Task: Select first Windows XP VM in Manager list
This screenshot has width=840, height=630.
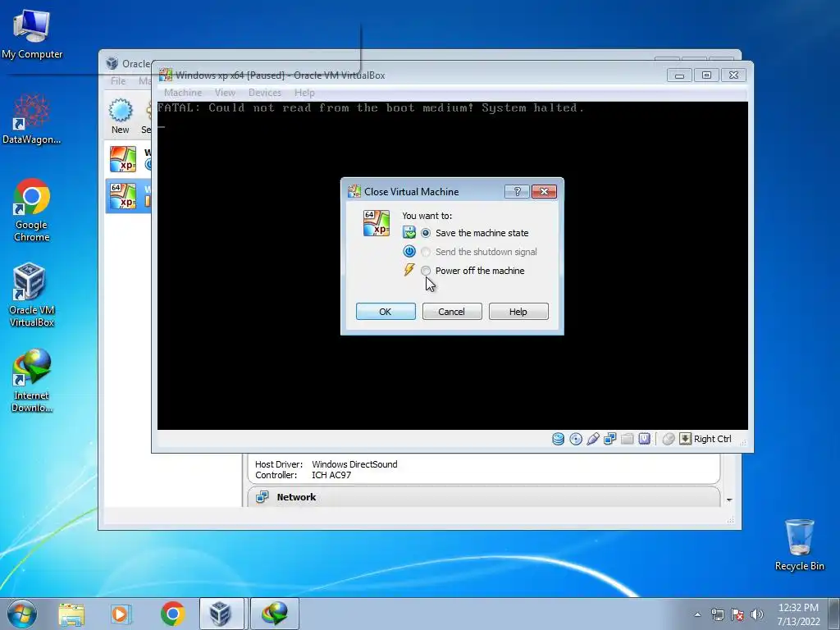Action: click(128, 159)
